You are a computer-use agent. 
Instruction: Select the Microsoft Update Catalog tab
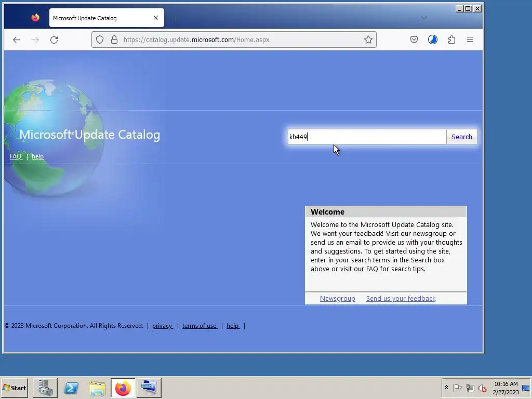[x=107, y=18]
